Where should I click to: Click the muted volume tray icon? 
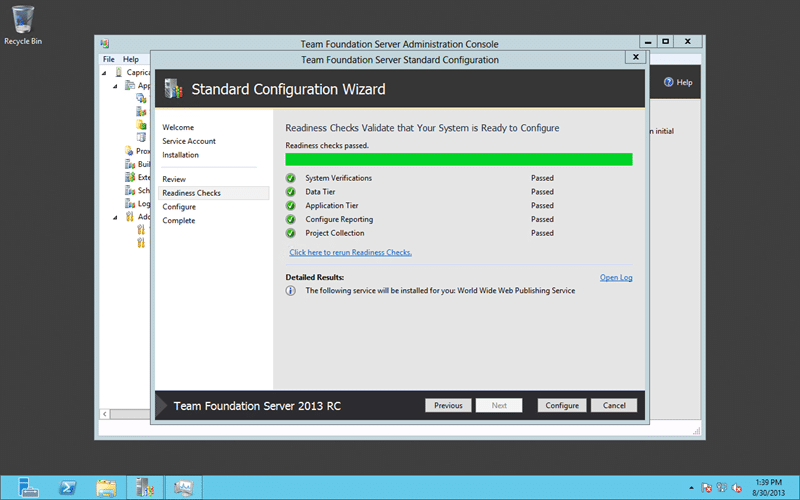(x=737, y=488)
